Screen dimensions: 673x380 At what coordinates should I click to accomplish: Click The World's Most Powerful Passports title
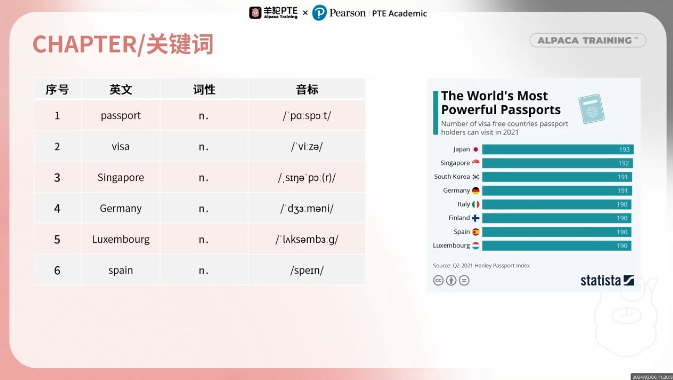click(500, 103)
